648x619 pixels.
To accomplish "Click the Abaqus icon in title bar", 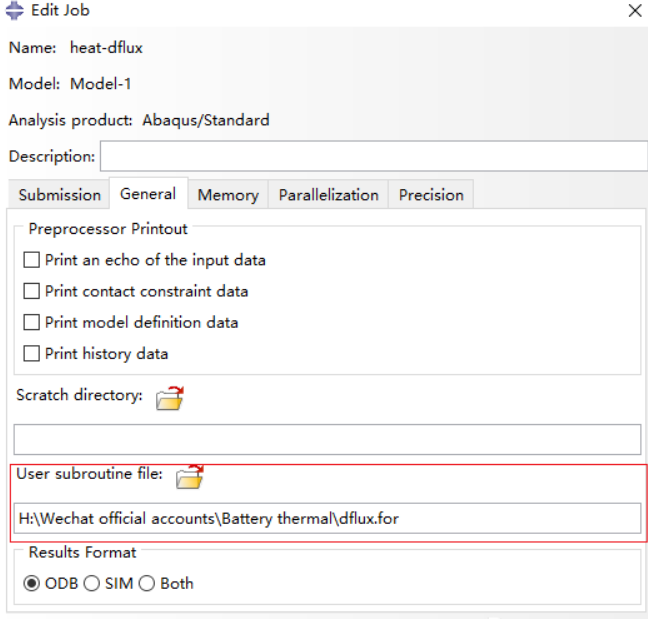I will click(15, 11).
